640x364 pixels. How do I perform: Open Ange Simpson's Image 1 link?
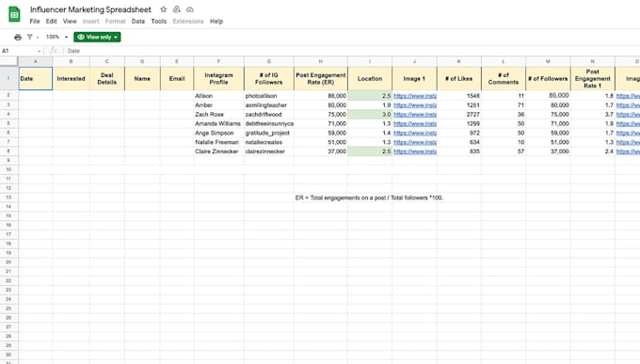[415, 133]
